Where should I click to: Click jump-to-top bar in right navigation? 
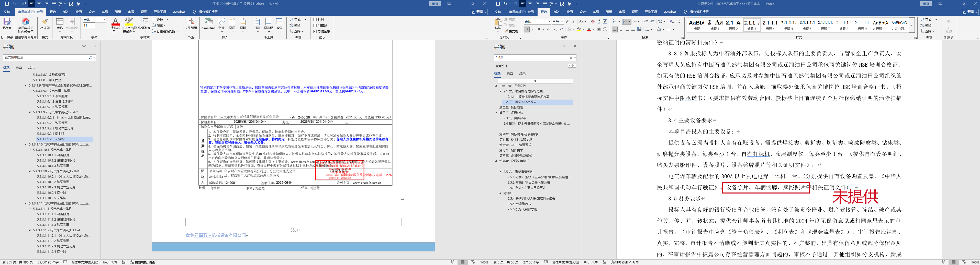535,81
